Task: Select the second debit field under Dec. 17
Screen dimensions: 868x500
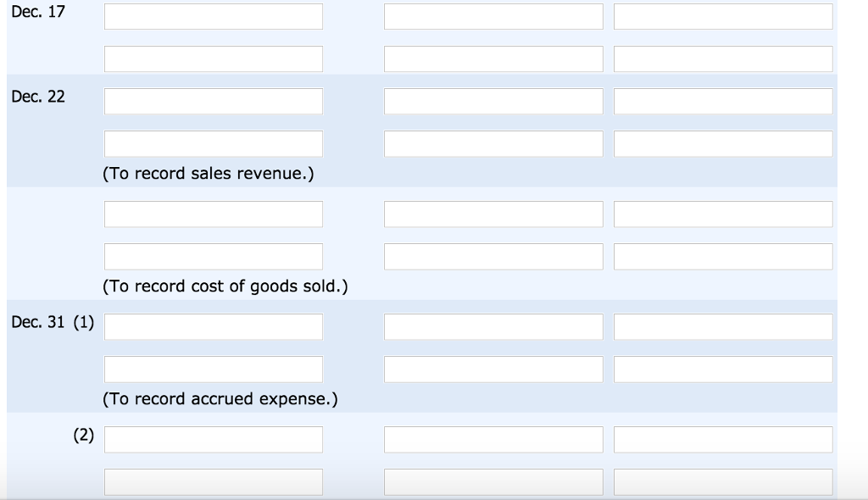Action: click(x=492, y=58)
